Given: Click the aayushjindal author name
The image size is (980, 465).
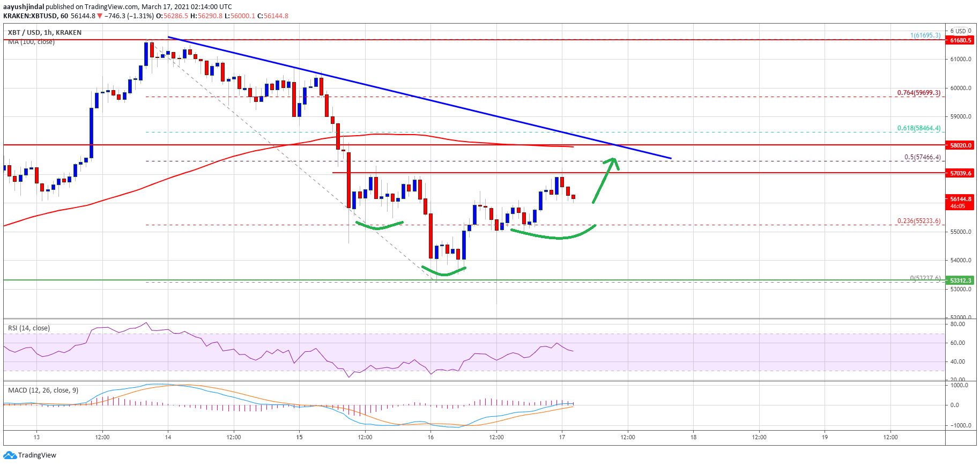Looking at the screenshot, I should pos(24,7).
